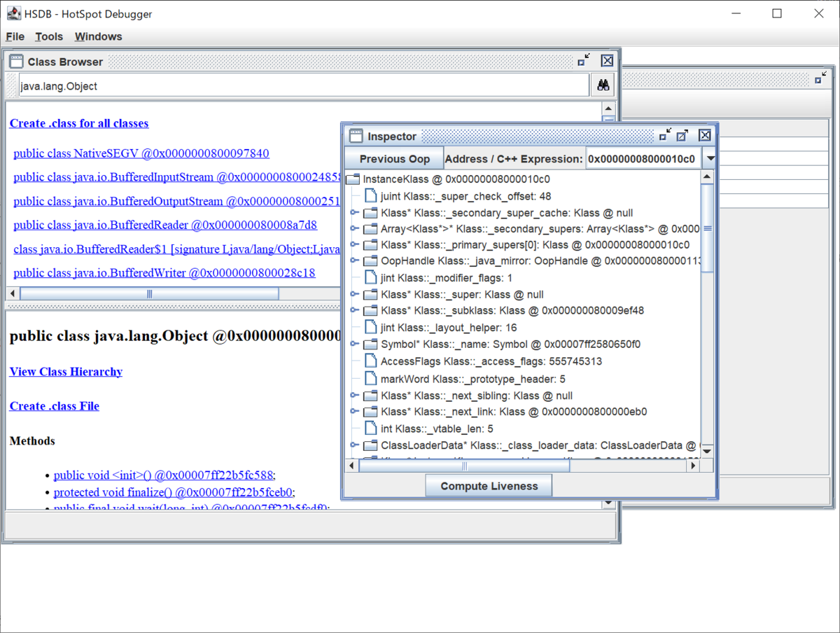
Task: Iconify the Inspector internal window
Action: (x=665, y=136)
